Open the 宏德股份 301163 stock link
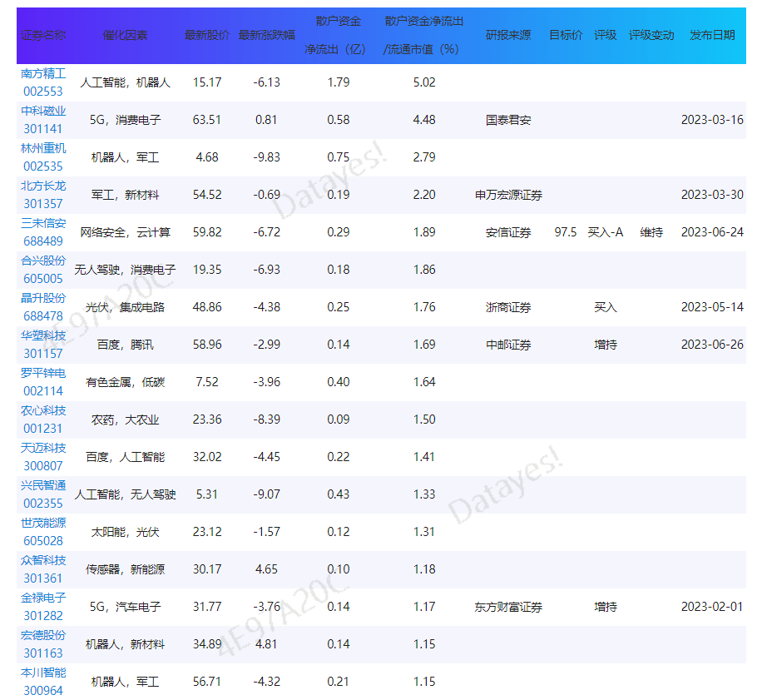The width and height of the screenshot is (762, 700). [x=43, y=644]
